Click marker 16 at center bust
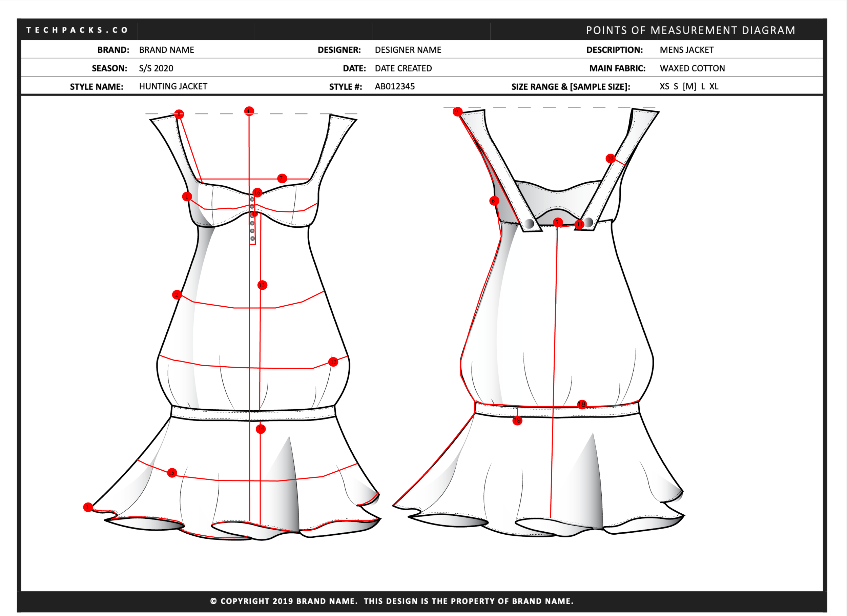 (257, 192)
